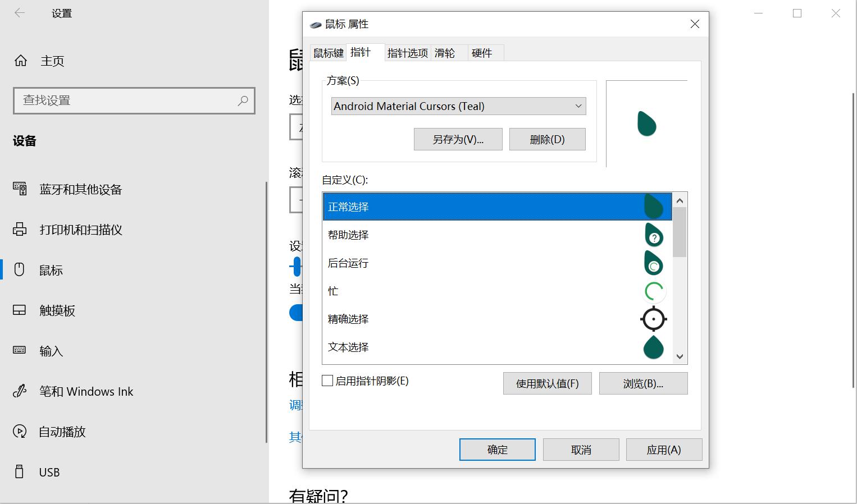Enable the 启用指针阴影 checkbox
857x504 pixels.
[327, 381]
